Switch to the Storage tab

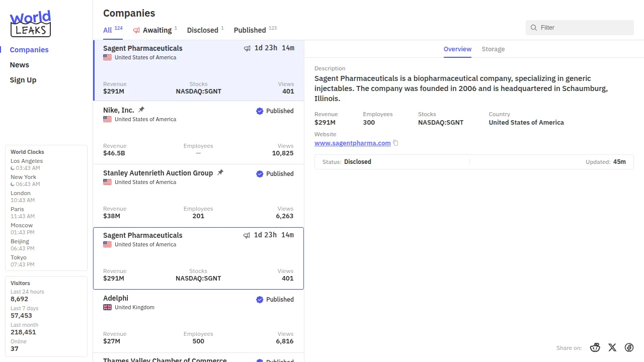(493, 49)
